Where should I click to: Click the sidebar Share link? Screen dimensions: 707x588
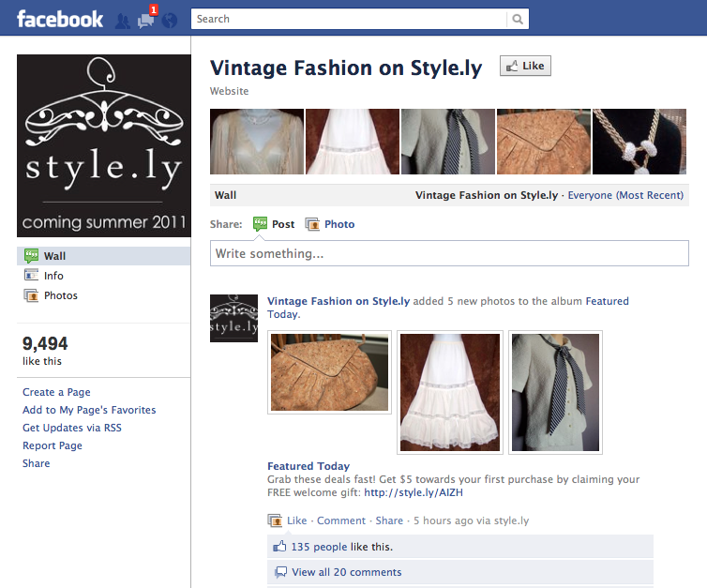click(x=36, y=463)
